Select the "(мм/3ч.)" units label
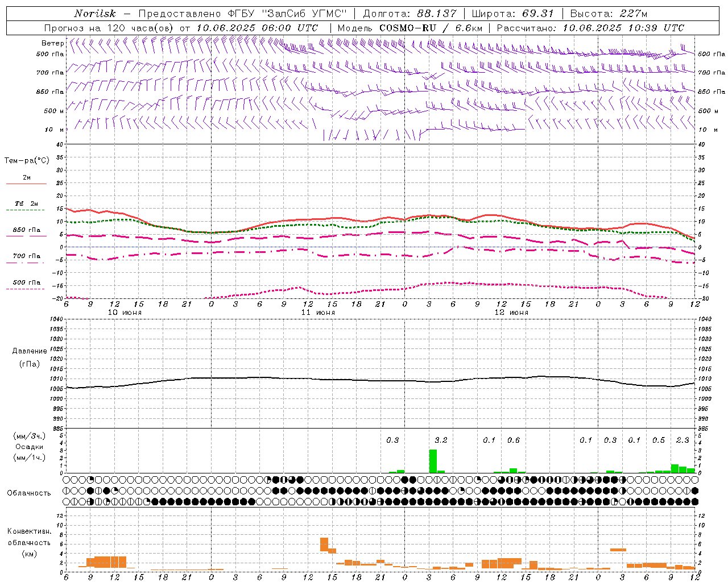This screenshot has height=582, width=728. point(29,436)
